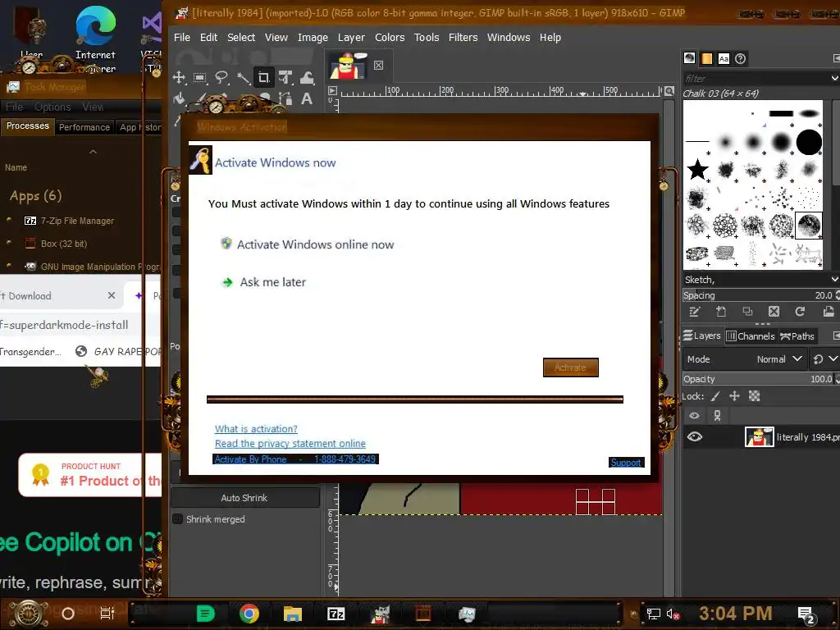This screenshot has width=840, height=630.
Task: Switch to the Paths tab
Action: coord(797,336)
